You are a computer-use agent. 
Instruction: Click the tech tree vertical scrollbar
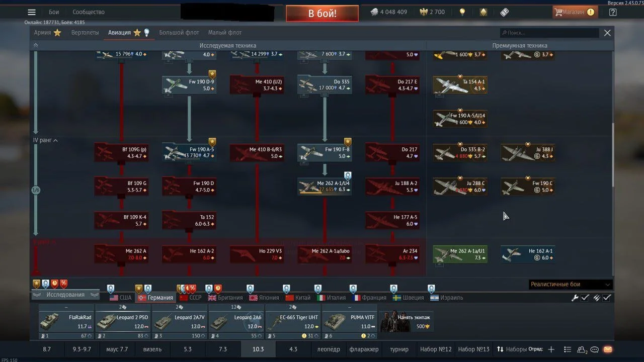[x=612, y=155]
